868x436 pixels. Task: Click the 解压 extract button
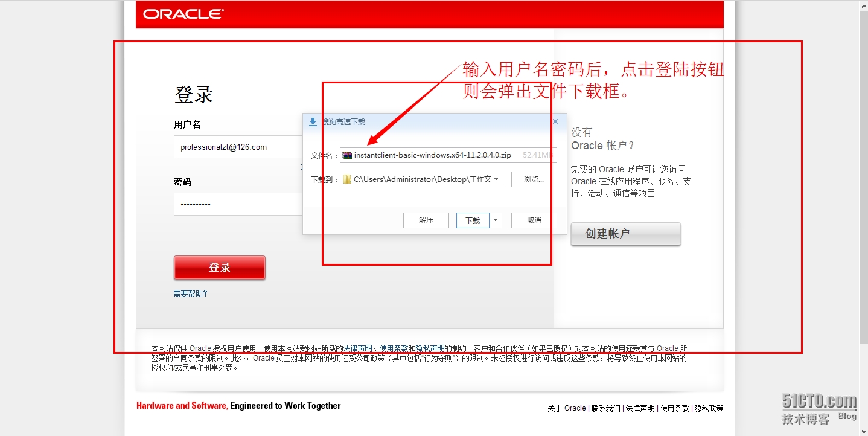pos(426,220)
